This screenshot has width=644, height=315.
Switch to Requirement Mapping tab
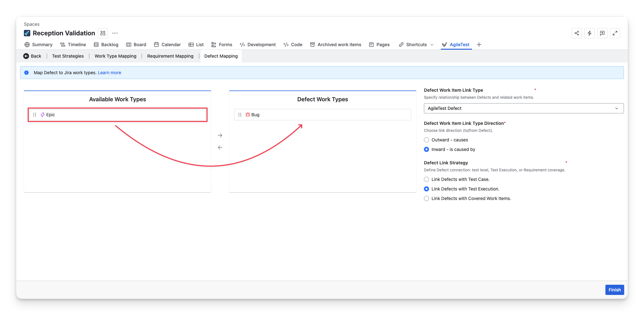pyautogui.click(x=170, y=56)
